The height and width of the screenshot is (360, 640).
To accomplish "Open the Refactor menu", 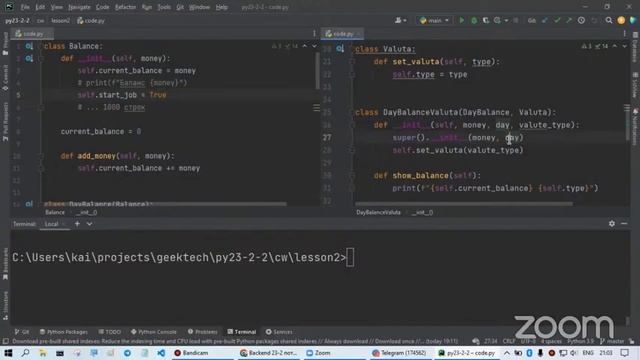I will pos(125,7).
